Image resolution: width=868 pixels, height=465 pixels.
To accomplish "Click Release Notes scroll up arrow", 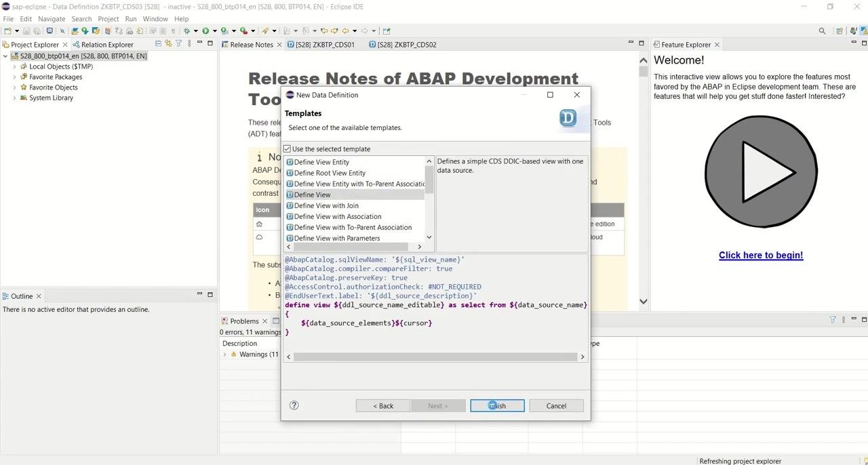I will (644, 60).
